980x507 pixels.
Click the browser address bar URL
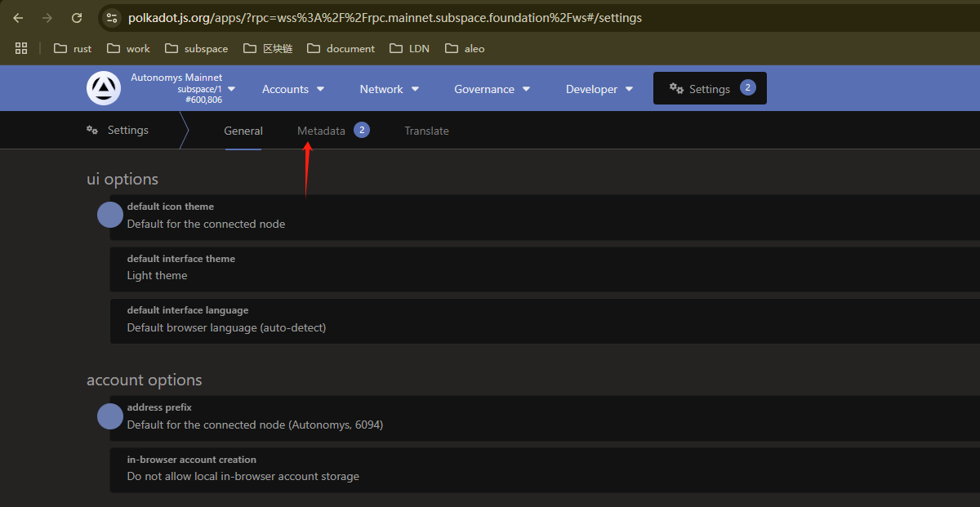click(384, 18)
